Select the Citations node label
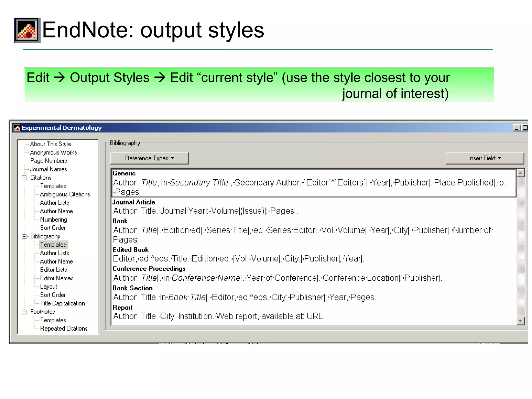The image size is (532, 399). click(x=41, y=178)
